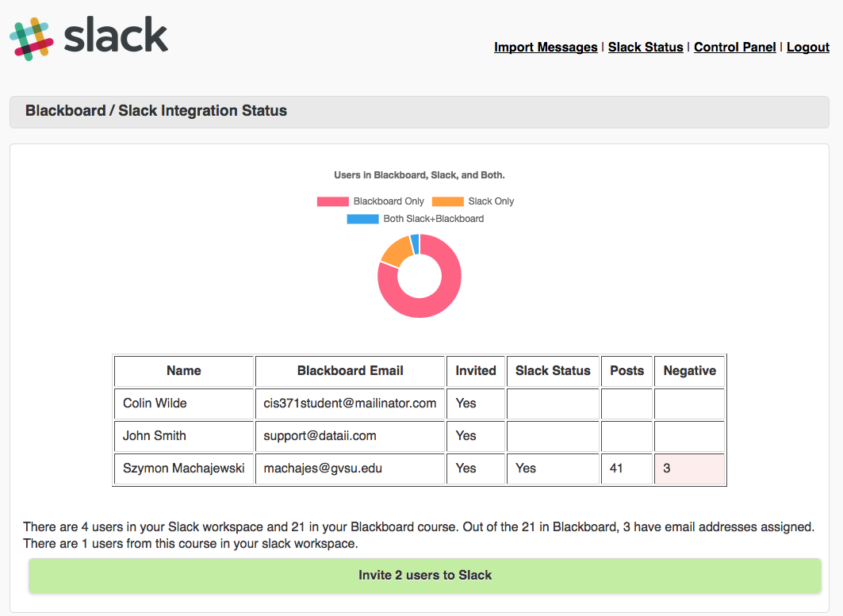Click the users summary text below table
The height and width of the screenshot is (616, 843).
click(419, 535)
